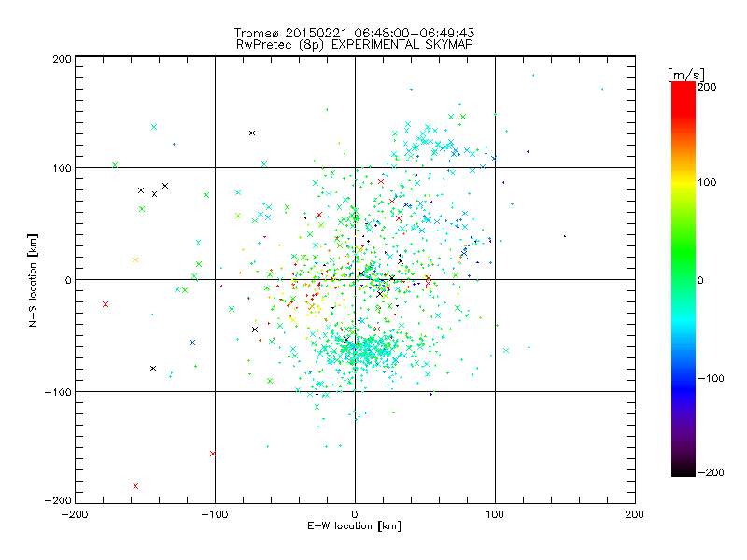747x560 pixels.
Task: Click the lone red X marker near E-W -157, N-S -185
Action: coord(135,486)
